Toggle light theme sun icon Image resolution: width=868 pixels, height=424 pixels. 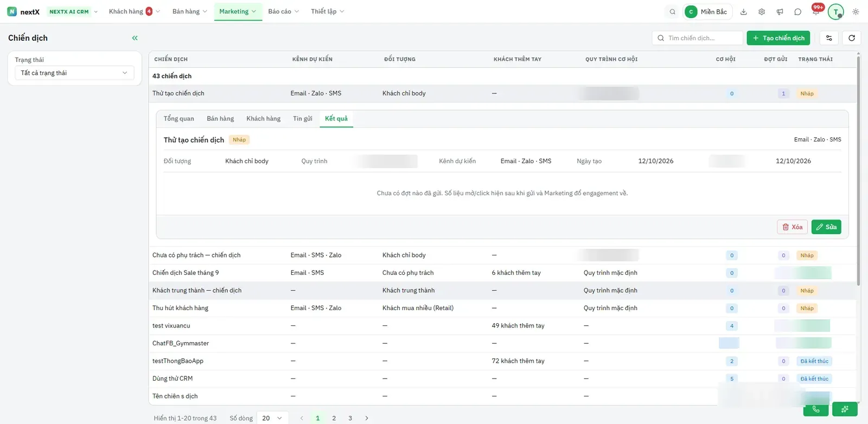click(x=856, y=12)
